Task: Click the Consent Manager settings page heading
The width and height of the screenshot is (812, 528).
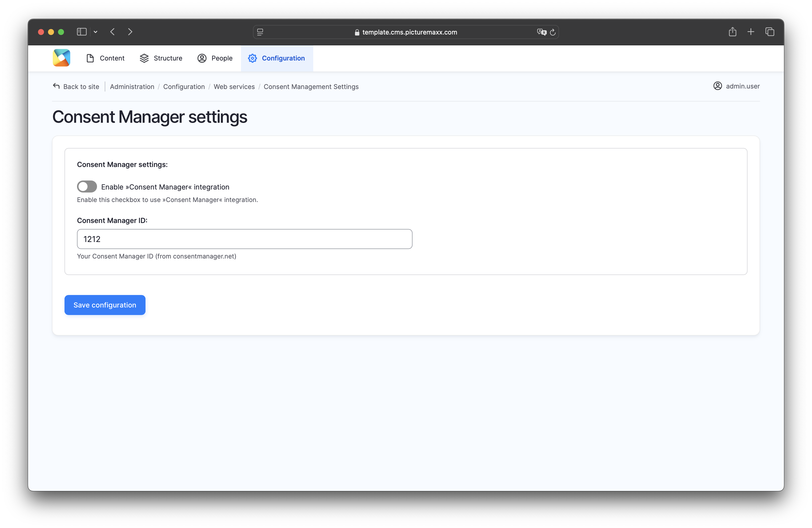Action: (x=149, y=117)
